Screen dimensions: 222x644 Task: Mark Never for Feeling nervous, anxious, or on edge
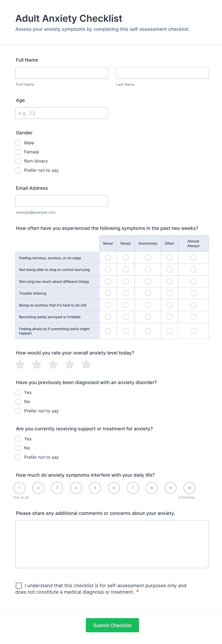tap(108, 258)
